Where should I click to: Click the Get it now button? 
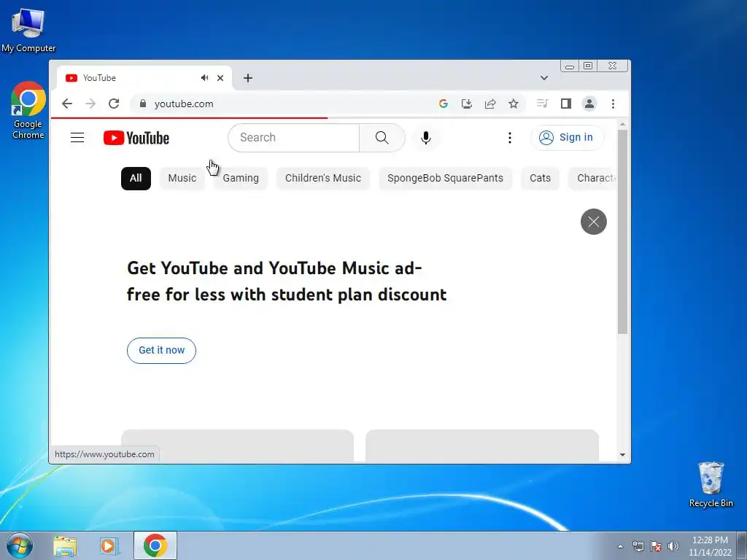click(161, 351)
